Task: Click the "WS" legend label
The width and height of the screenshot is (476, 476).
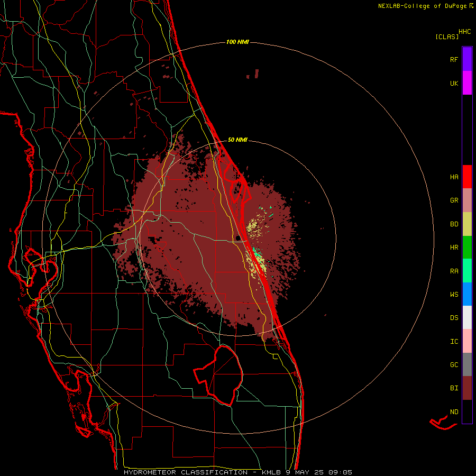Action: coord(454,295)
